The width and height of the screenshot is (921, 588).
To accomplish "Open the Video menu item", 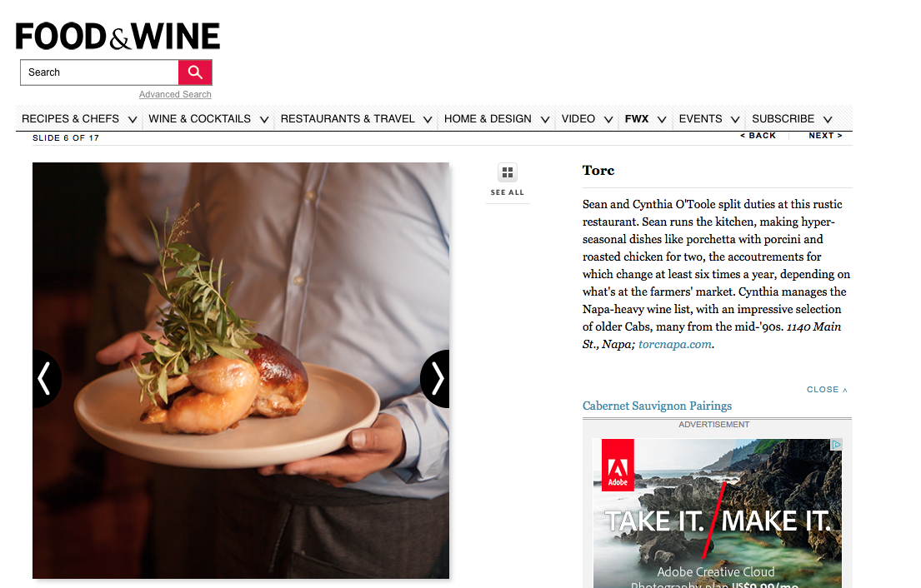I will [578, 118].
